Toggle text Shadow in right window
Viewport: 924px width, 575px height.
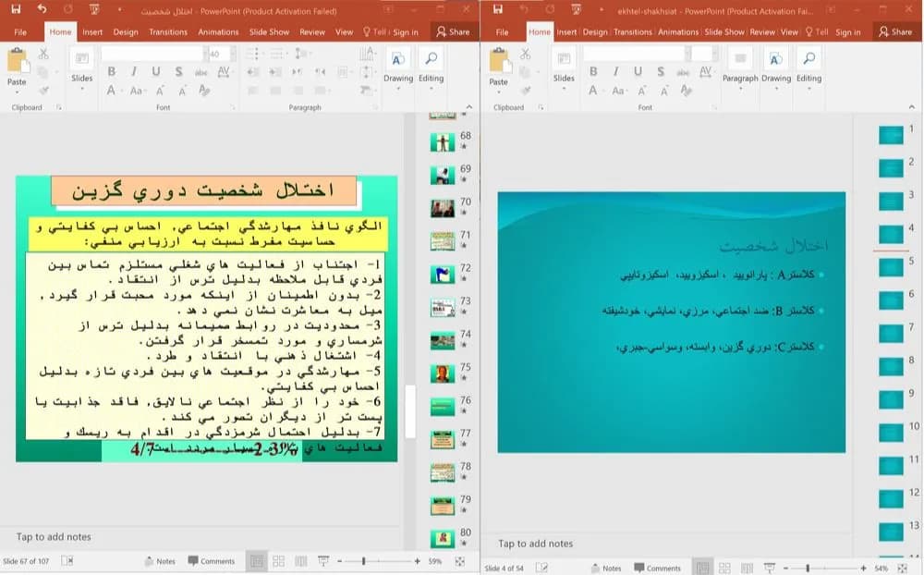661,71
